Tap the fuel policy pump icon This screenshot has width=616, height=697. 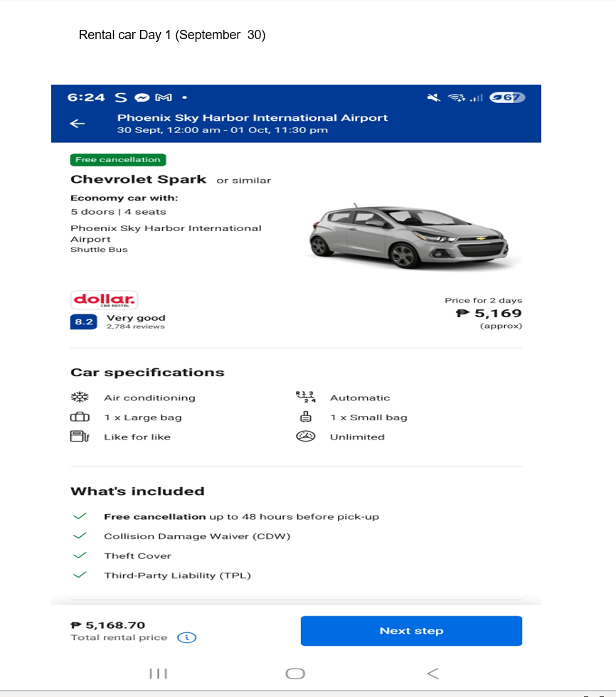point(78,437)
